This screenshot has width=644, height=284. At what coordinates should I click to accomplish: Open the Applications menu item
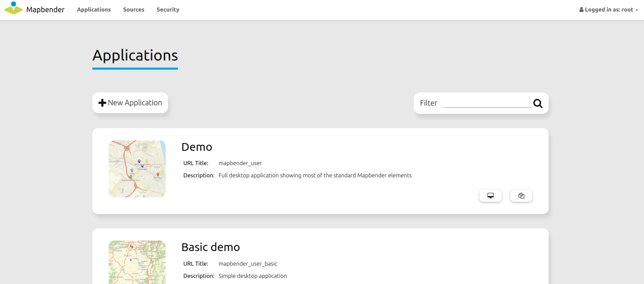[x=94, y=10]
